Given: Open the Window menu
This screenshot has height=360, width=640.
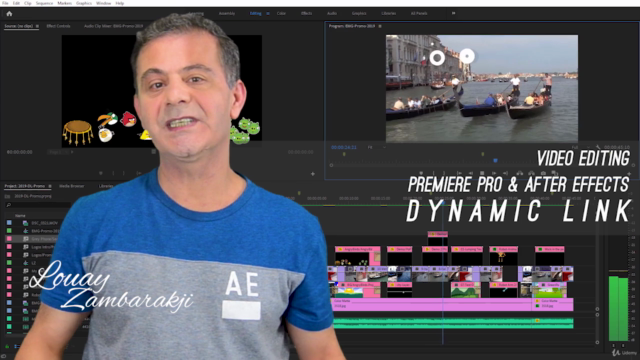Looking at the screenshot, I should pyautogui.click(x=104, y=3).
